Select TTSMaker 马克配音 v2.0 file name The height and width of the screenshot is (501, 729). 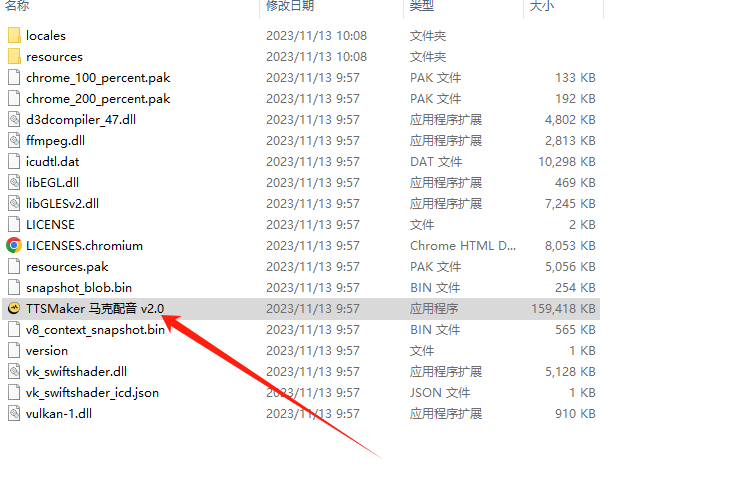(95, 309)
